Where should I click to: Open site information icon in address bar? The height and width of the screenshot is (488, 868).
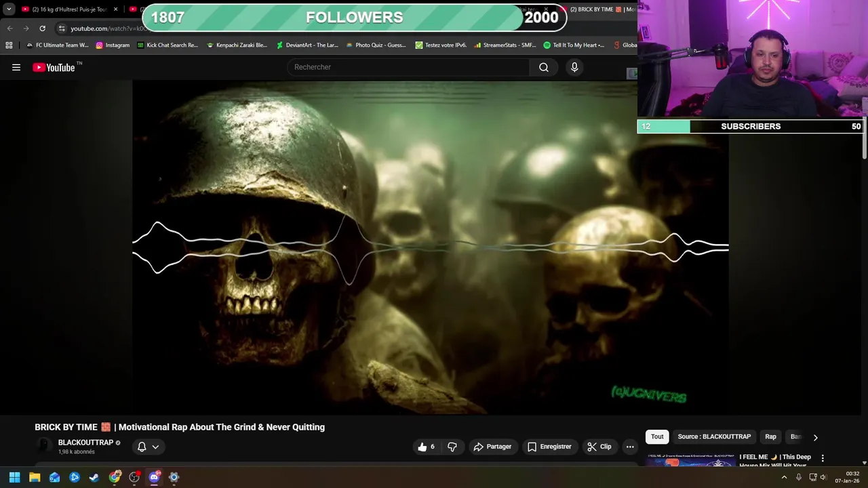tap(62, 28)
